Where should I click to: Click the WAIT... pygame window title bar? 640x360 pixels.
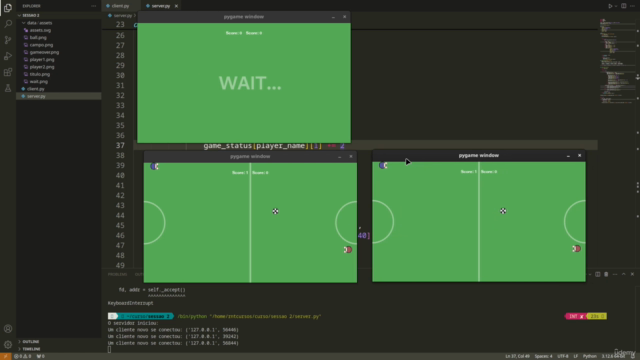244,17
